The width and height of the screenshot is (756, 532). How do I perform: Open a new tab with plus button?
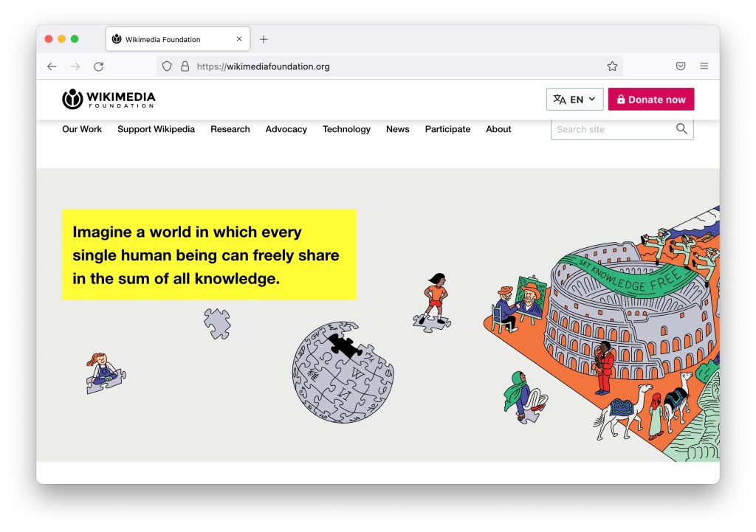(264, 39)
